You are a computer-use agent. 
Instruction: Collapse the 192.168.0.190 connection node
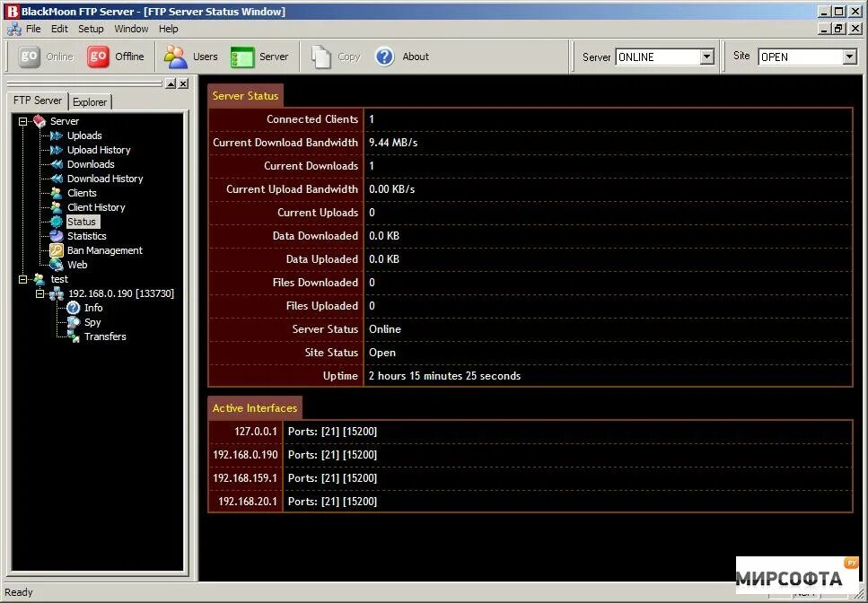pyautogui.click(x=39, y=293)
